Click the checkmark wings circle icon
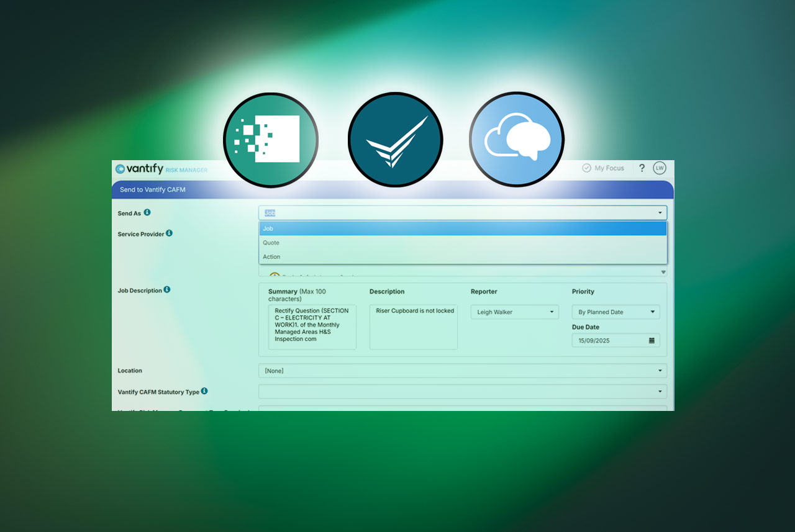 (x=395, y=140)
